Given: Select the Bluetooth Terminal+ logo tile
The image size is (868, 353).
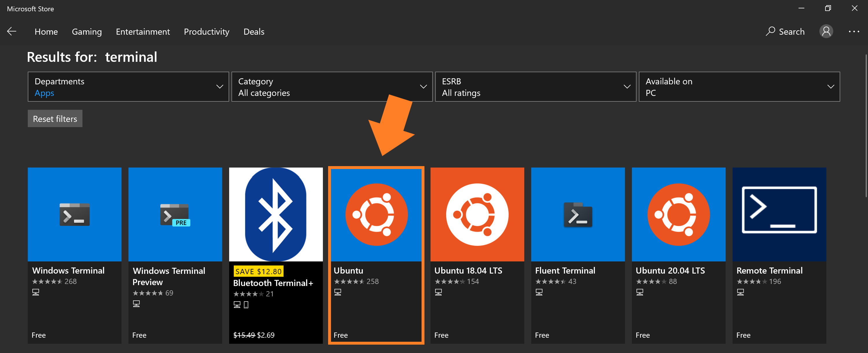Looking at the screenshot, I should 276,214.
